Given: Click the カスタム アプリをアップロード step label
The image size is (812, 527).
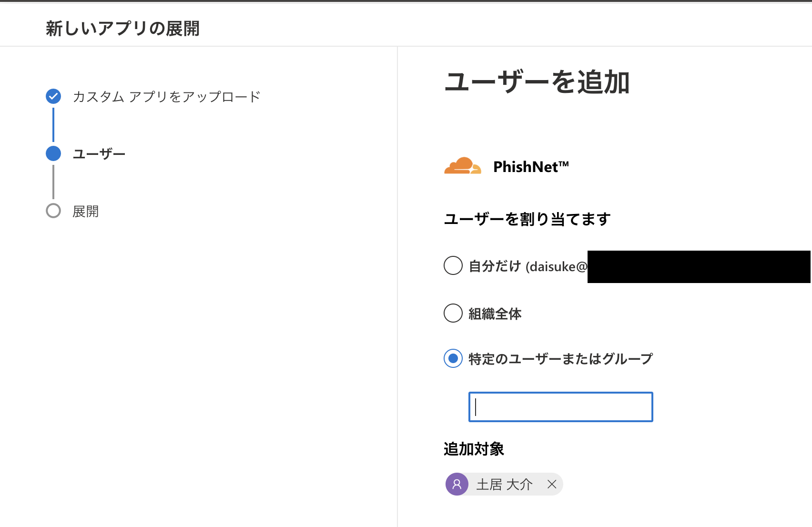Looking at the screenshot, I should click(x=166, y=96).
